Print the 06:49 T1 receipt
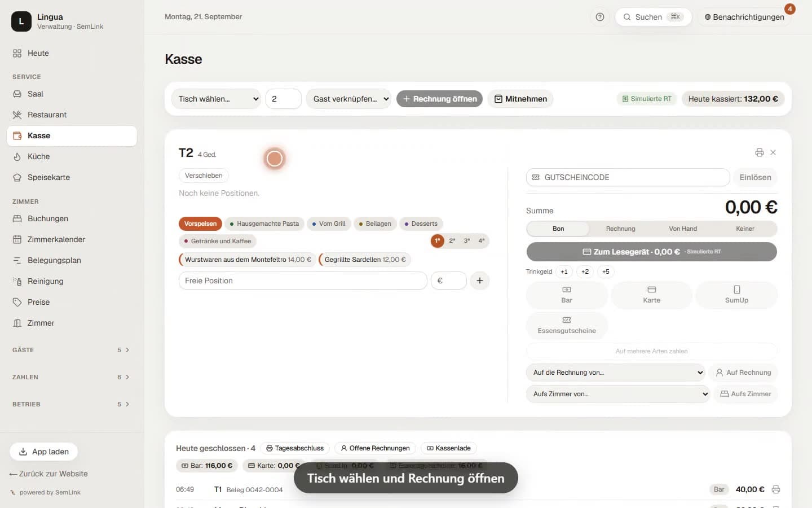 tap(776, 489)
